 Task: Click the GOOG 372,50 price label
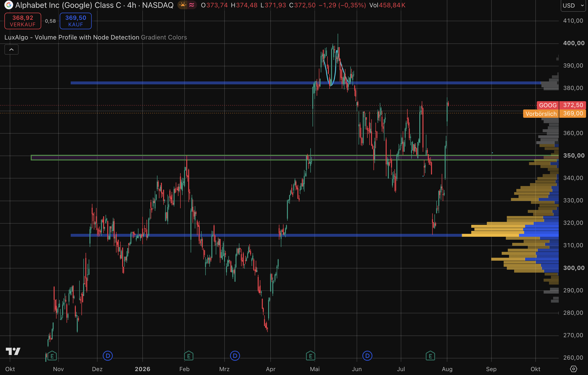click(561, 105)
